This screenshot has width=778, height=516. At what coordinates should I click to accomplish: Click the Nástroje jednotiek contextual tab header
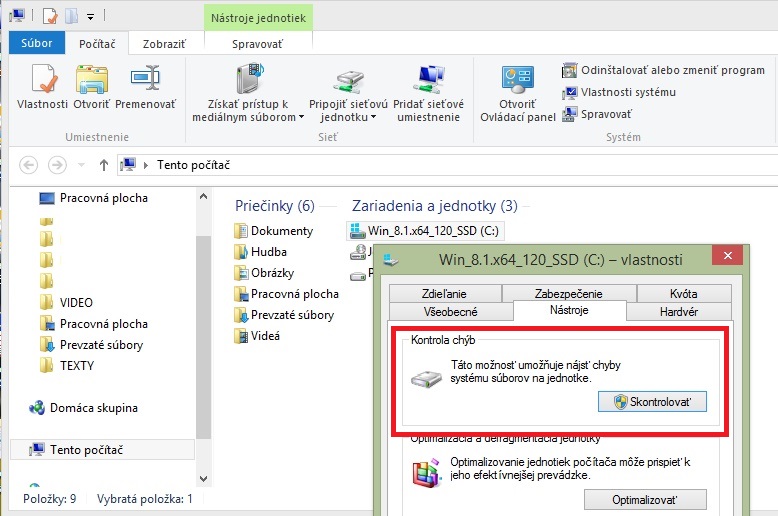[x=259, y=18]
